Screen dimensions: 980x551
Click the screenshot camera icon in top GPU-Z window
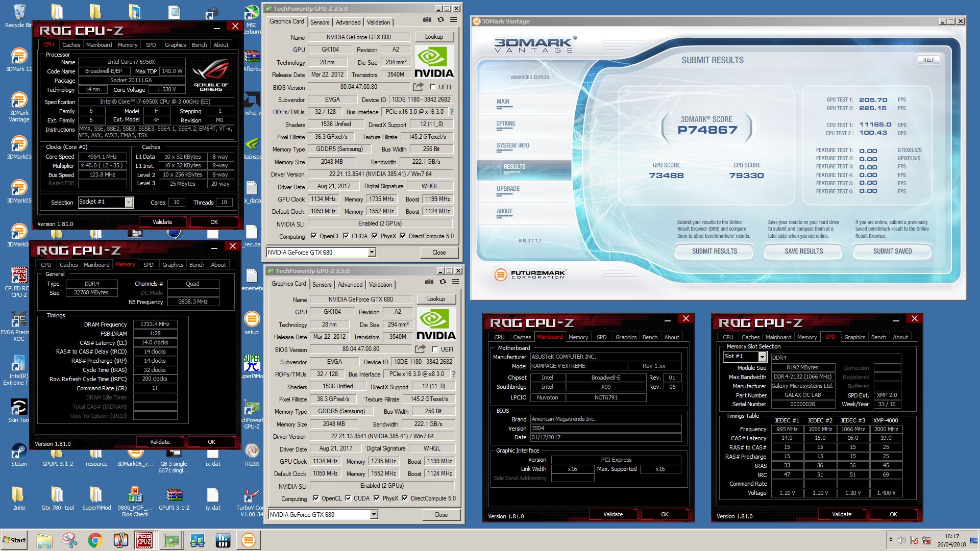[427, 20]
